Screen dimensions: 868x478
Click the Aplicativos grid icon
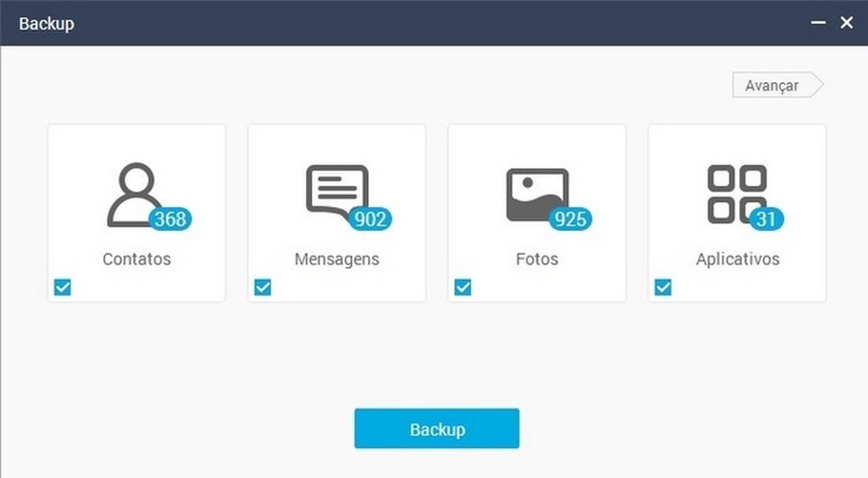click(737, 194)
